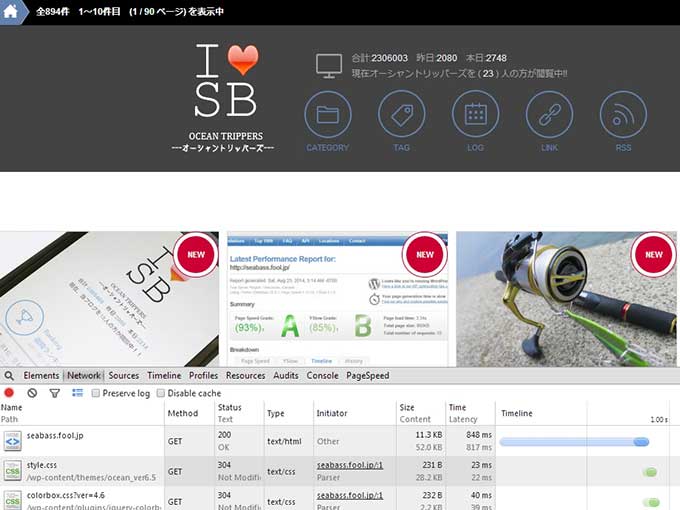Switch to the Elements tab
This screenshot has height=510, width=680.
pos(41,376)
